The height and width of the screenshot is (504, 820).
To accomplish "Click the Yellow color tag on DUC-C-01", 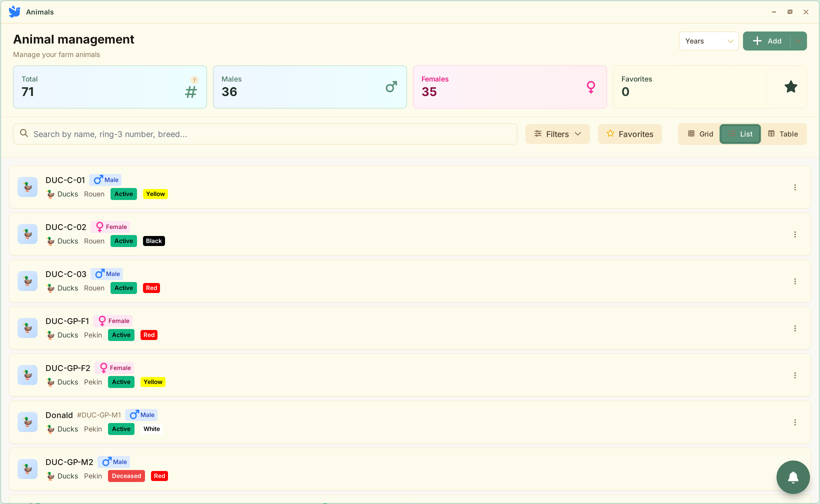I will pyautogui.click(x=155, y=194).
